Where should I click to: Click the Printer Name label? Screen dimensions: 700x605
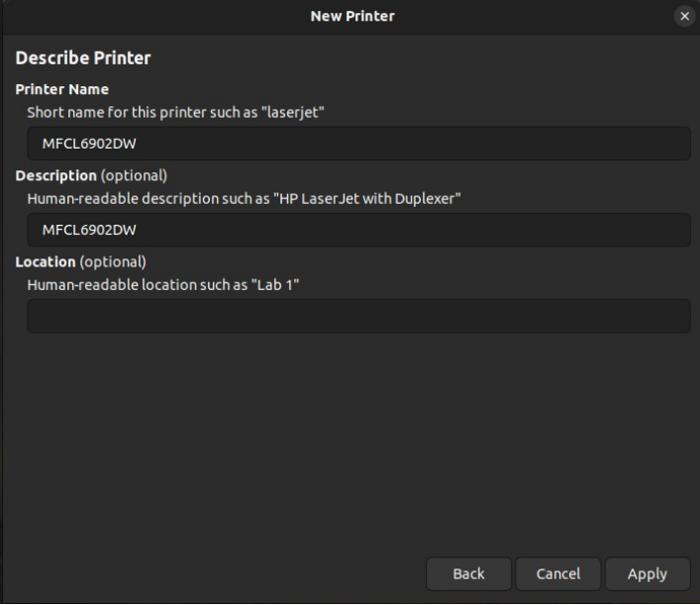(x=61, y=89)
